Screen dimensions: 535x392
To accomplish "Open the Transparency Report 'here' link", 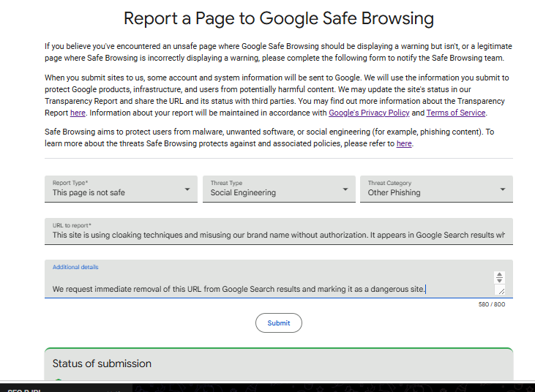I will 78,113.
